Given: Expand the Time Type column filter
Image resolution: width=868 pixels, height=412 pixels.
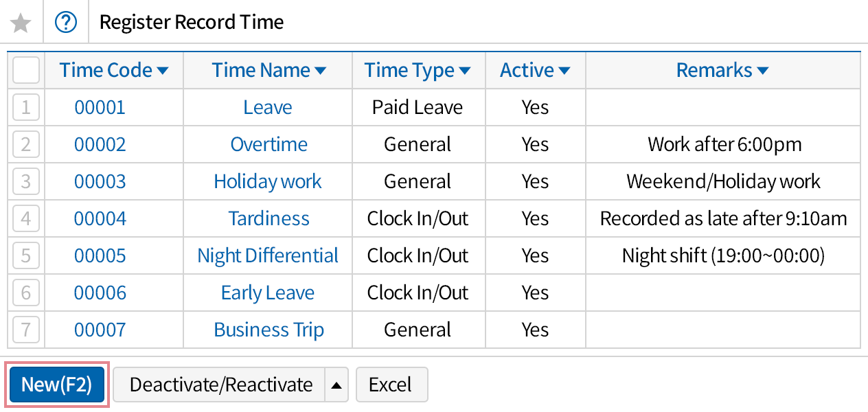Looking at the screenshot, I should pyautogui.click(x=465, y=71).
